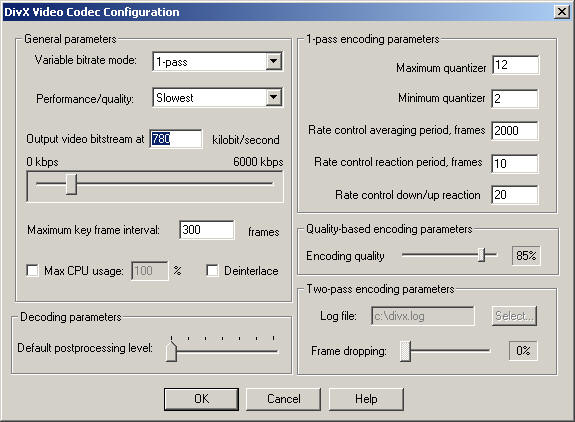Click the Minimum quantizer input box
The image size is (575, 422).
tap(515, 98)
